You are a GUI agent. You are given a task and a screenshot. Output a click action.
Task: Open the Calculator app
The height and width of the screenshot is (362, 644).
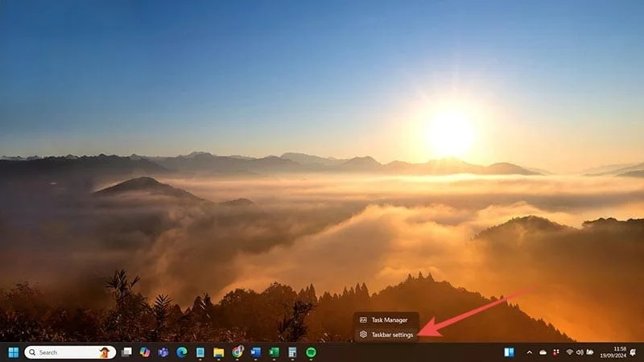[x=292, y=352]
